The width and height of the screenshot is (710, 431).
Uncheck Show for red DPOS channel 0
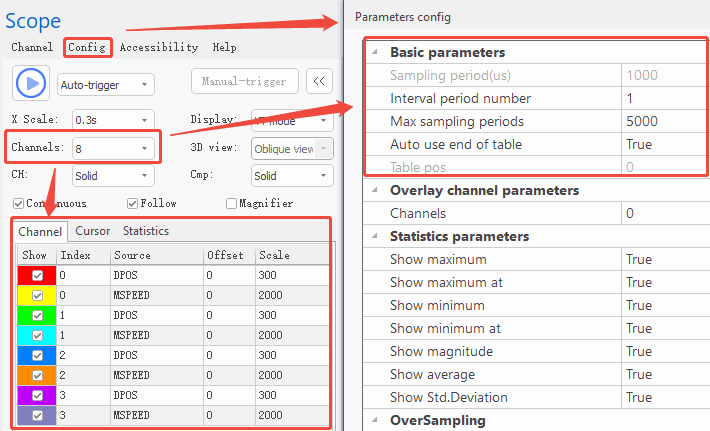(37, 275)
